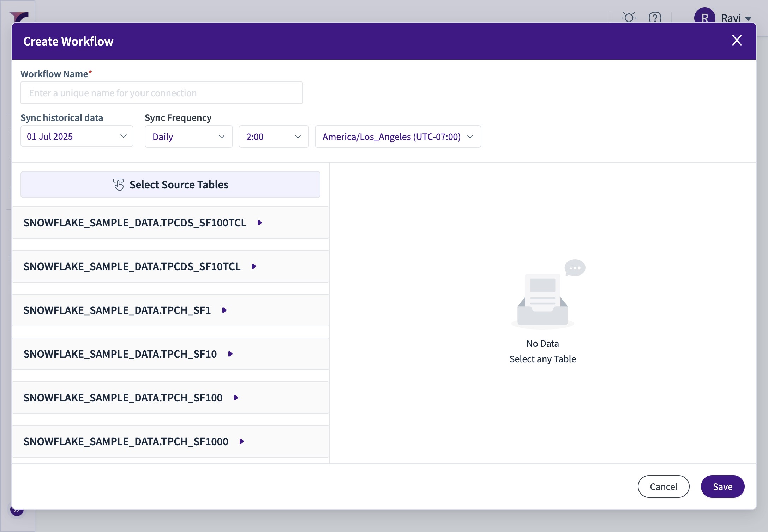Open the America/Los_Angeles timezone dropdown
This screenshot has height=532, width=768.
tap(397, 137)
